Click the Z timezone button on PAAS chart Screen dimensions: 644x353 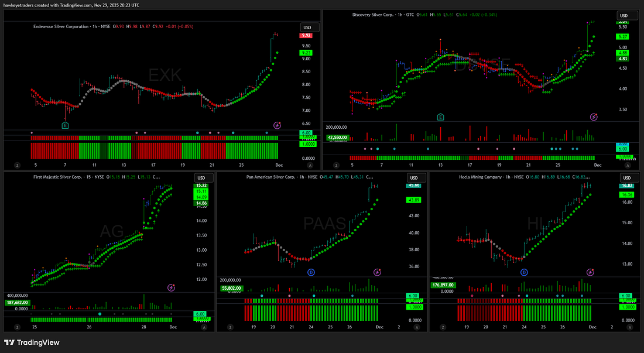230,328
